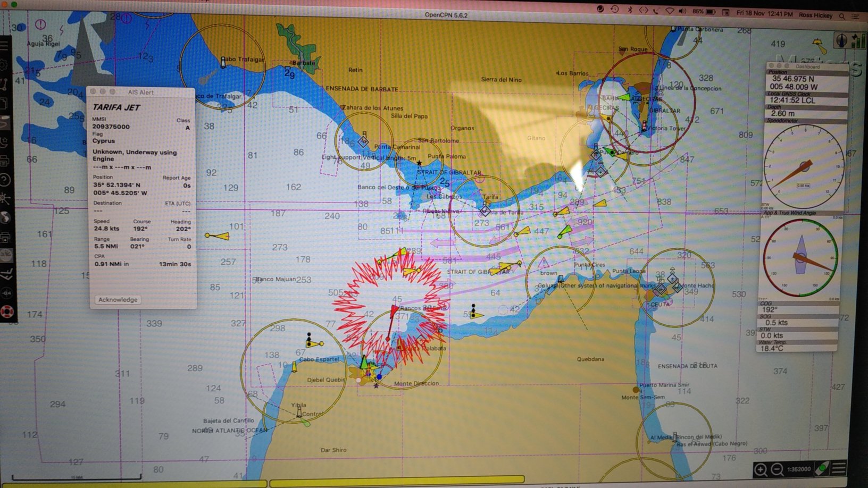The image size is (868, 488).
Task: Open Ross Hickey user menu
Action: (x=815, y=15)
